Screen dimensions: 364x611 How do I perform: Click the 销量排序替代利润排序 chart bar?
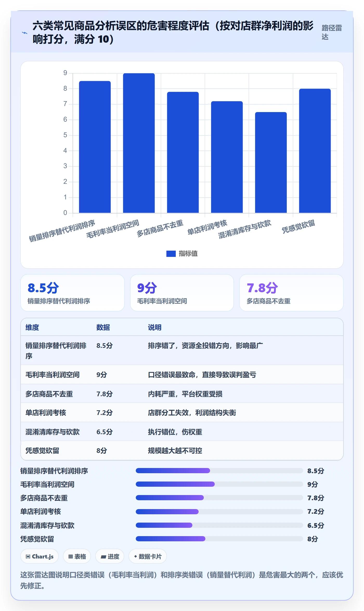[x=95, y=147]
